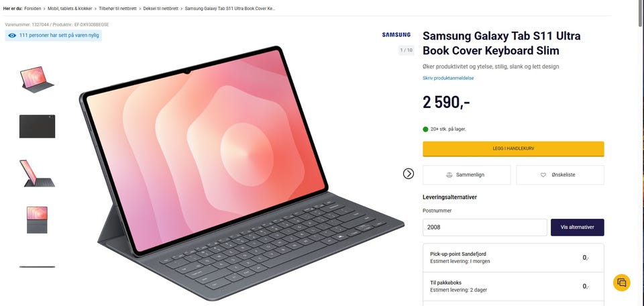Select the dark cover back thumbnail
Image resolution: width=644 pixels, height=306 pixels.
pyautogui.click(x=37, y=126)
